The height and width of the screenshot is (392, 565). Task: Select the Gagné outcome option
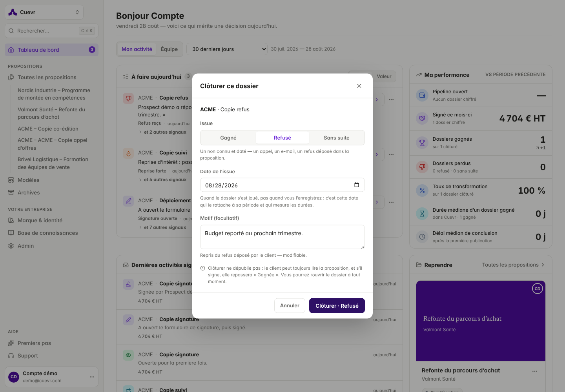[228, 138]
